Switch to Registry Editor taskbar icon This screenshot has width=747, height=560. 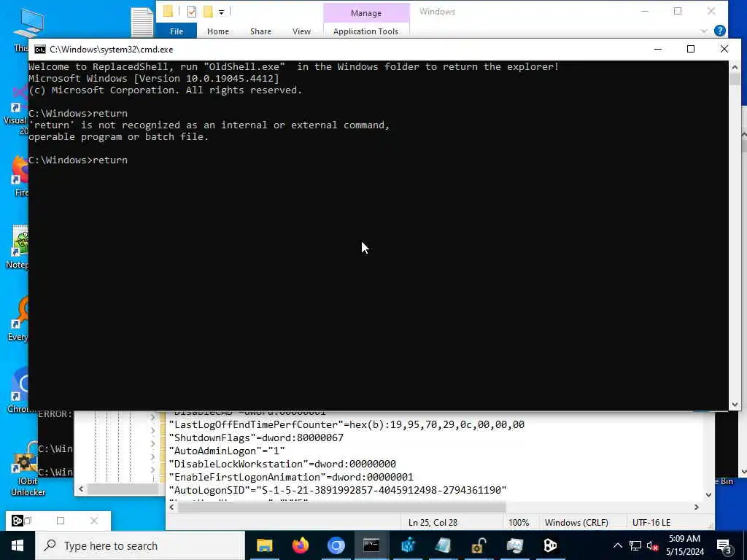point(407,545)
